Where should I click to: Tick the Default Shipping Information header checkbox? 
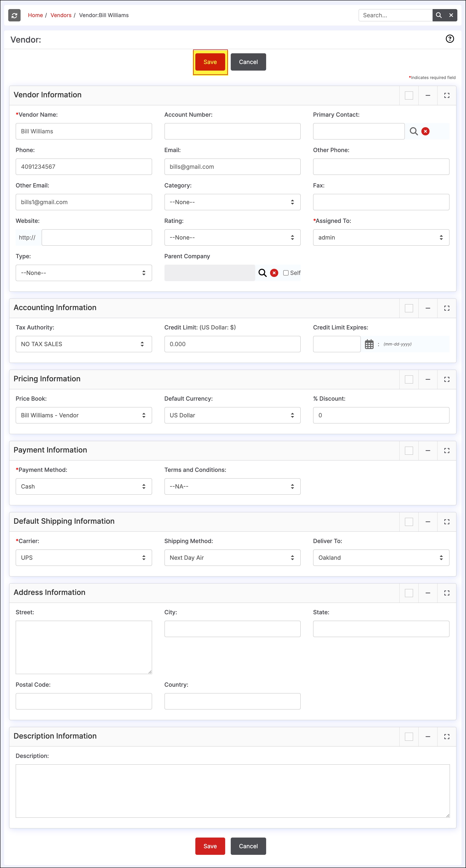click(409, 522)
